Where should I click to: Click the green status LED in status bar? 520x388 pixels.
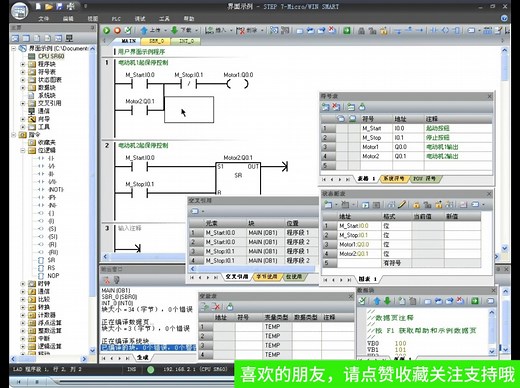(x=151, y=369)
